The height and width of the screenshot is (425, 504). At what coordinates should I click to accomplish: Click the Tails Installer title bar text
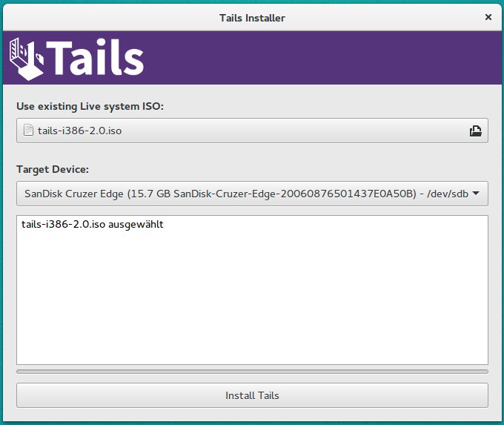point(252,18)
